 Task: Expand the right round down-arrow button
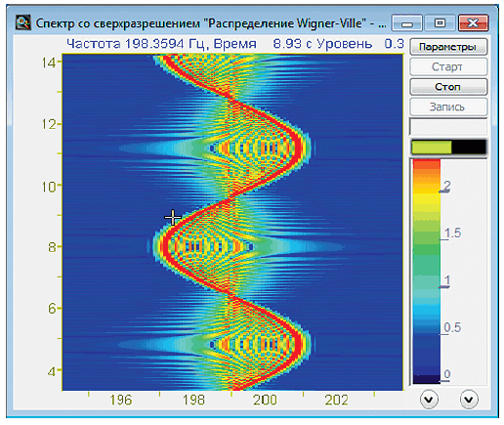tap(469, 400)
